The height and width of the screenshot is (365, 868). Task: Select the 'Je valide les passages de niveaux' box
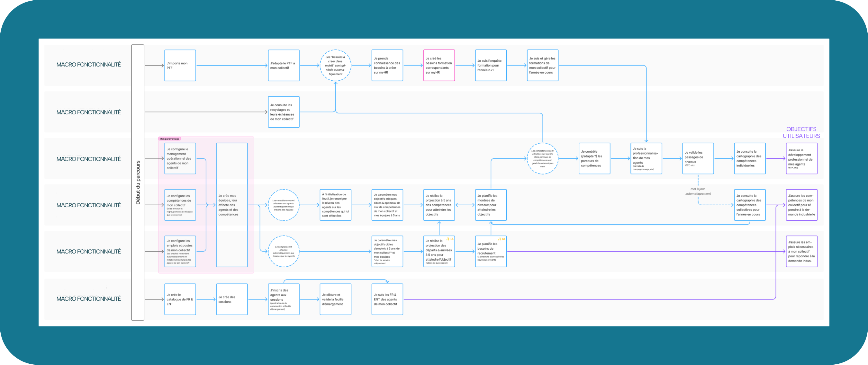[698, 158]
